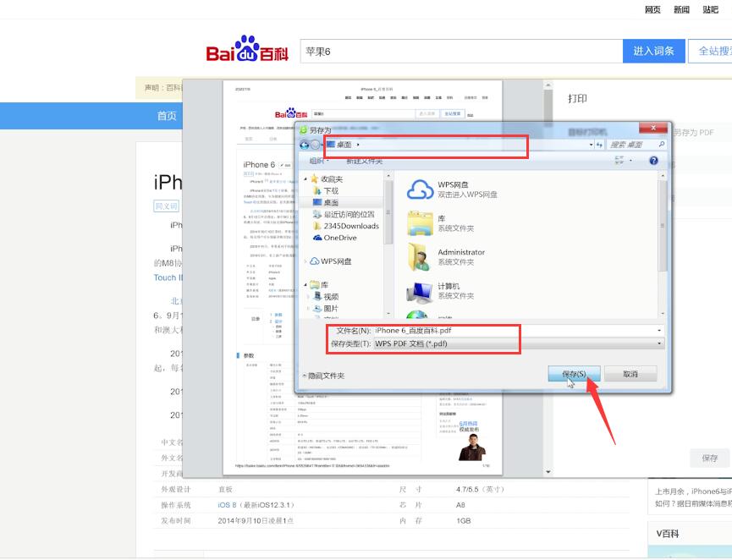The height and width of the screenshot is (560, 732).
Task: Collapse the 库 tree group
Action: 305,285
